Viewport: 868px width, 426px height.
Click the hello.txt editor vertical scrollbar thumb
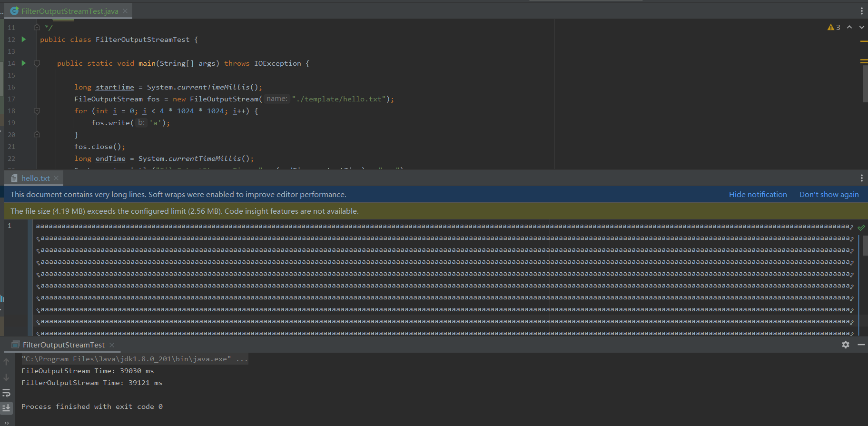[865, 246]
